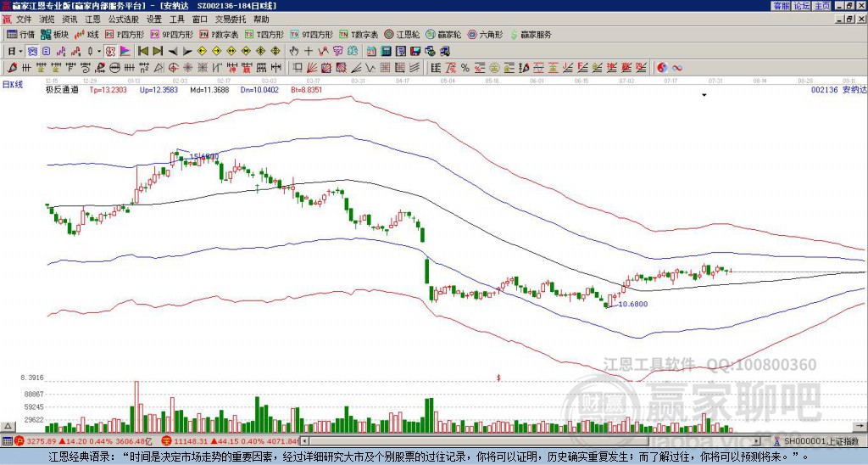Click the right arrow beside volume panel
Screen dimensions: 868x465
pos(860,426)
